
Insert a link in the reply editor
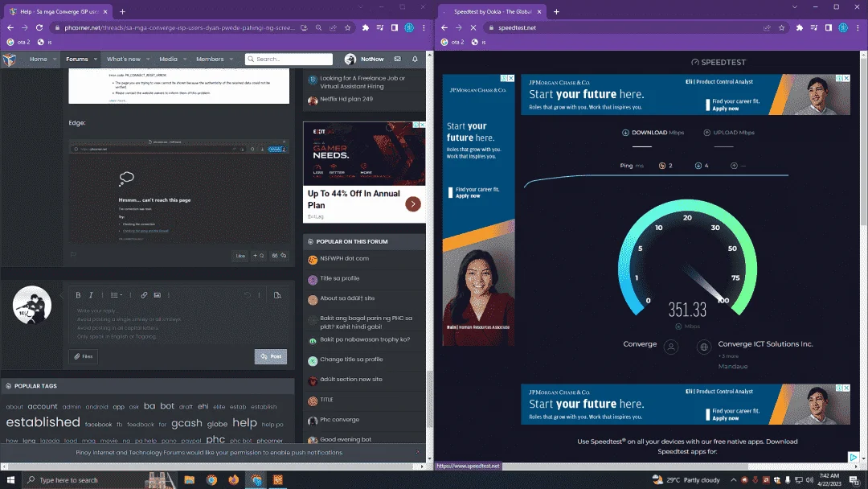coord(144,295)
